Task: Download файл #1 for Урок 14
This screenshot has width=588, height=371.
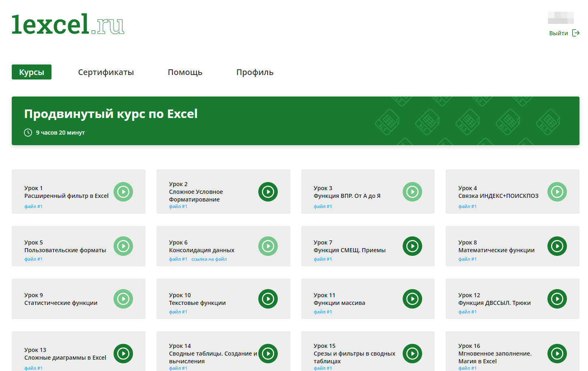Action: coord(178,368)
